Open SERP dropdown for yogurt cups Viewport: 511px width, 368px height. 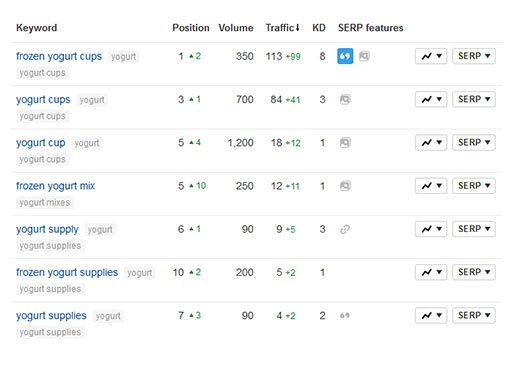(474, 99)
